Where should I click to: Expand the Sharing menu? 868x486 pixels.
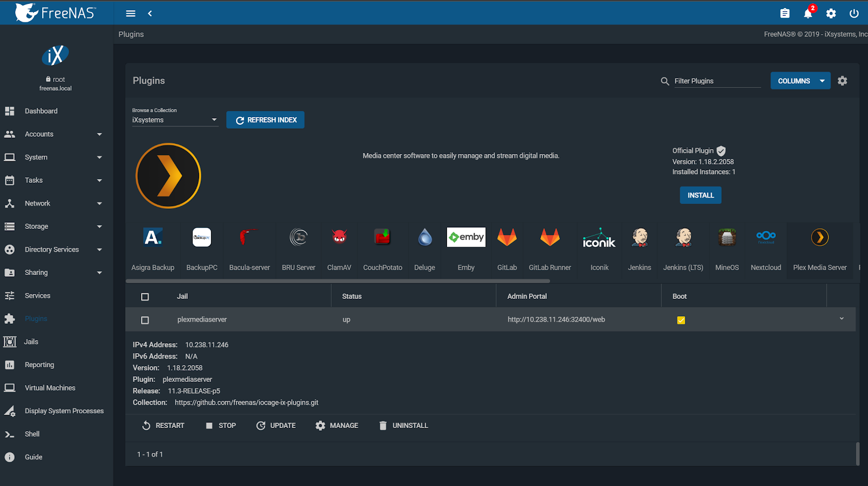click(56, 272)
